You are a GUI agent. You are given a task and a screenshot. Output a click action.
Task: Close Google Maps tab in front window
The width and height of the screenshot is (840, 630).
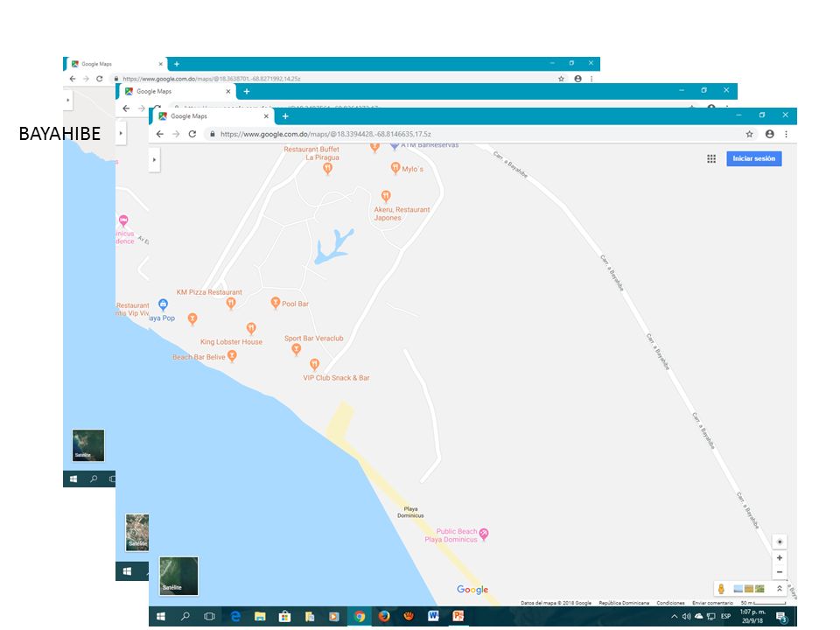tap(266, 116)
